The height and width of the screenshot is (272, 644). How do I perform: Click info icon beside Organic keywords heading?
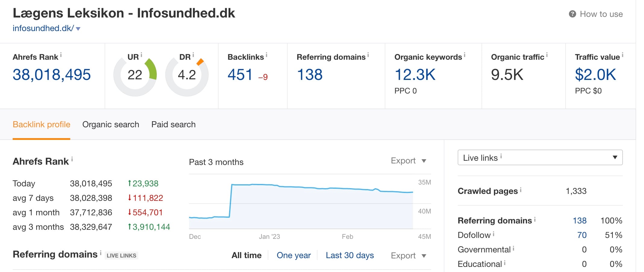pyautogui.click(x=465, y=55)
